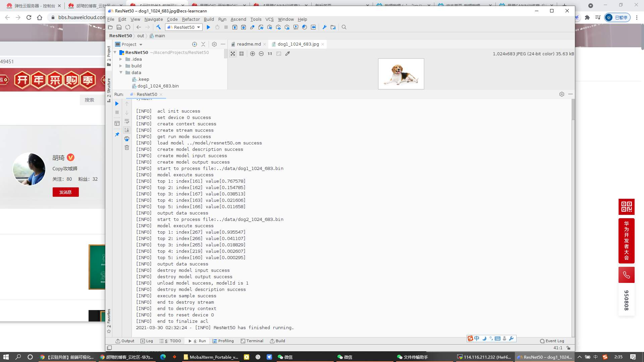
Task: Click the print icon in Run panel
Action: click(x=127, y=139)
